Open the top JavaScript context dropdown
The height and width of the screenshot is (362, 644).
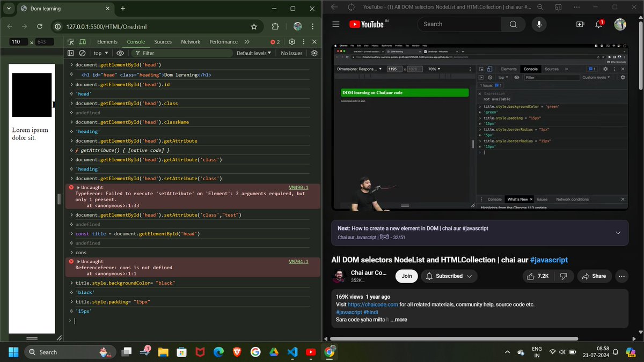tap(101, 53)
